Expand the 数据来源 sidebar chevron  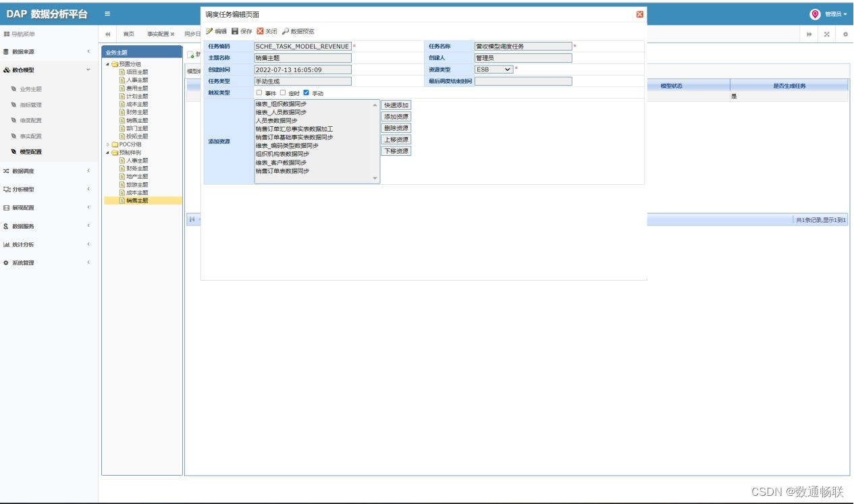click(x=88, y=51)
